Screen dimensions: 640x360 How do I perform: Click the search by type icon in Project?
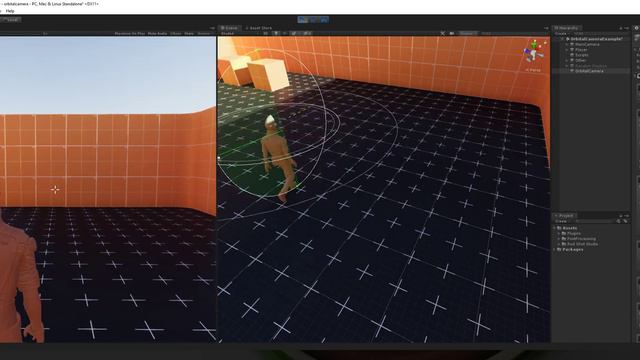tap(619, 221)
